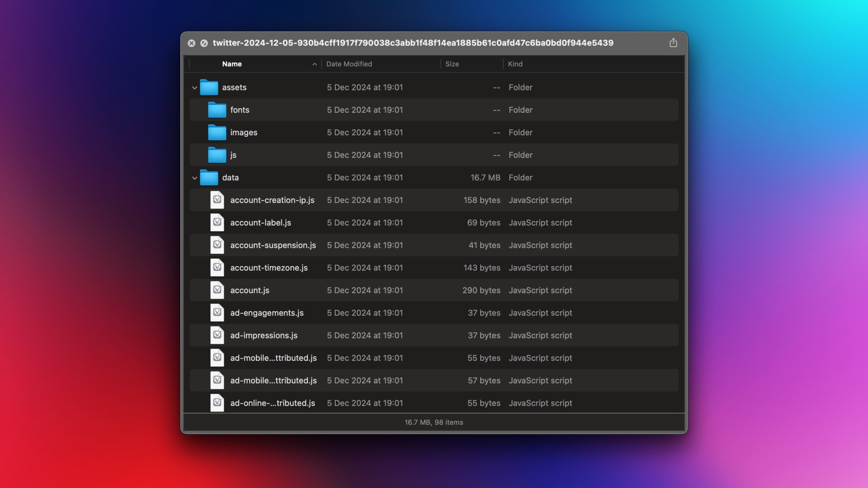Click the share icon in title bar
Screen dimensions: 868x488
point(673,43)
